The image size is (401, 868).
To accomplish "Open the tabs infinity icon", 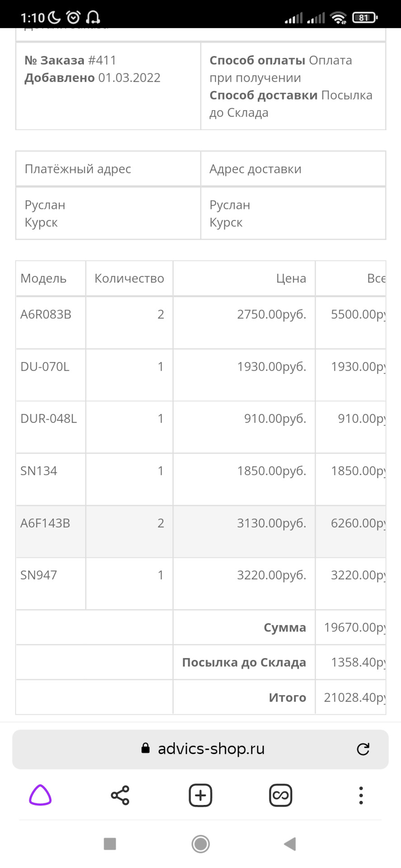I will [281, 795].
